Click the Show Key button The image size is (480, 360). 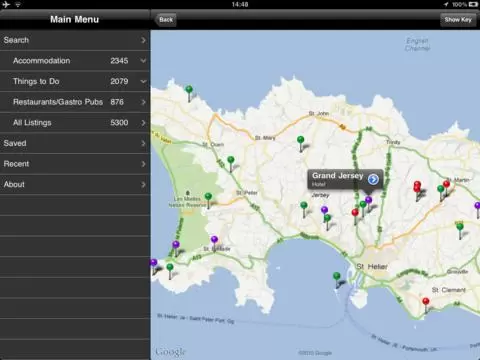[458, 20]
